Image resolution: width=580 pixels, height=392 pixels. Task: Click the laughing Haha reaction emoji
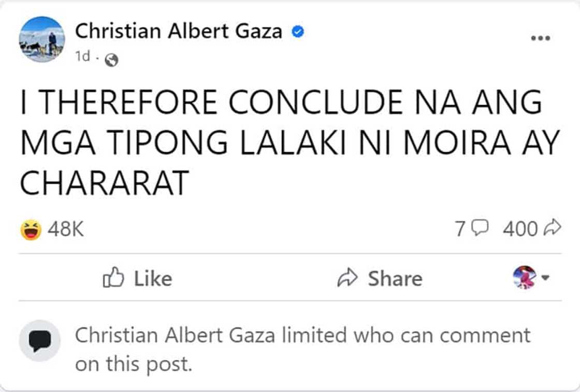[31, 229]
